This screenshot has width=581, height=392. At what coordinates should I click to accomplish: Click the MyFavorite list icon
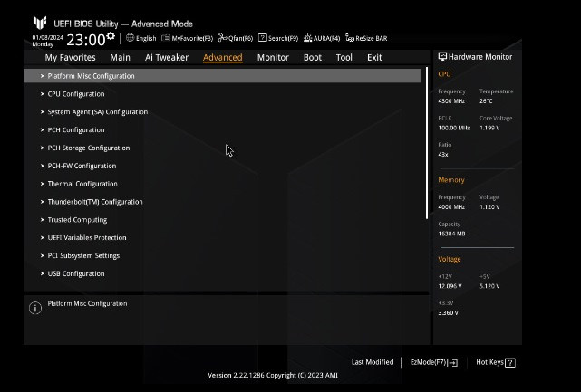point(166,38)
